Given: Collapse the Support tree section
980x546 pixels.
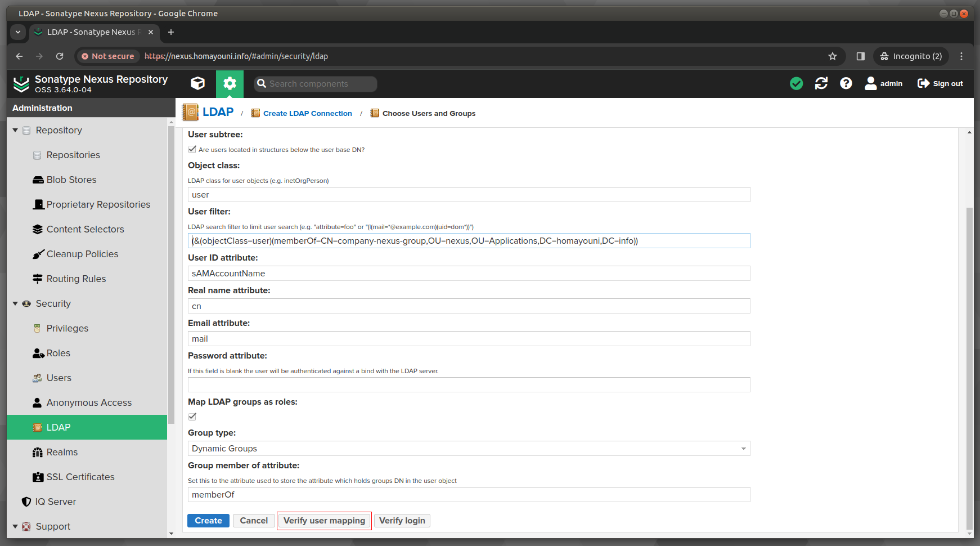Looking at the screenshot, I should pos(15,526).
